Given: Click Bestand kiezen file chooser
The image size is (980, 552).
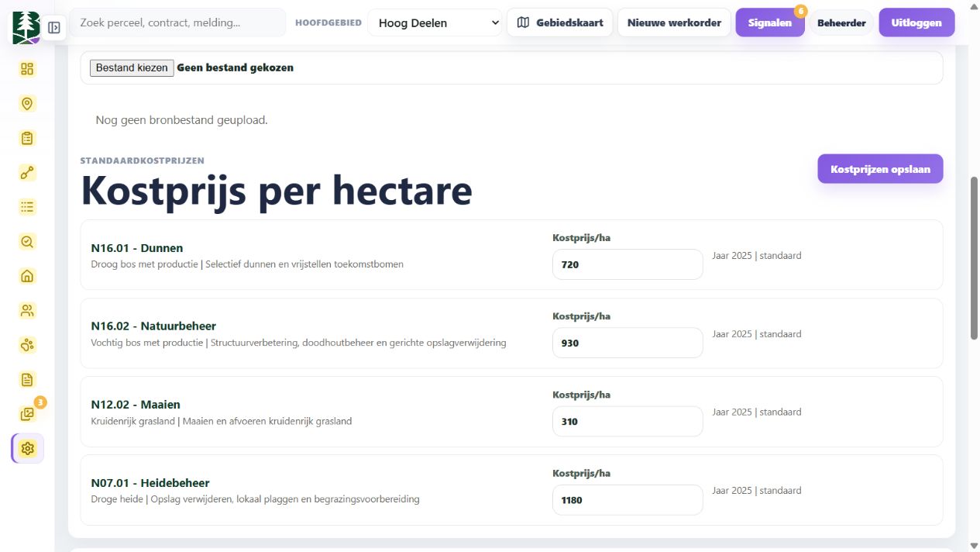Looking at the screenshot, I should point(132,68).
